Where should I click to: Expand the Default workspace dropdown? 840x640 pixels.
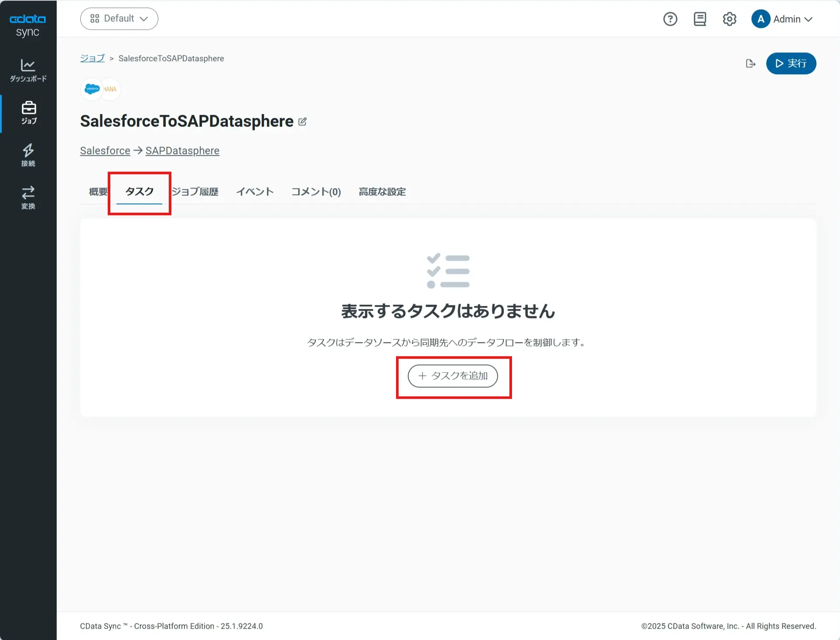(x=119, y=19)
